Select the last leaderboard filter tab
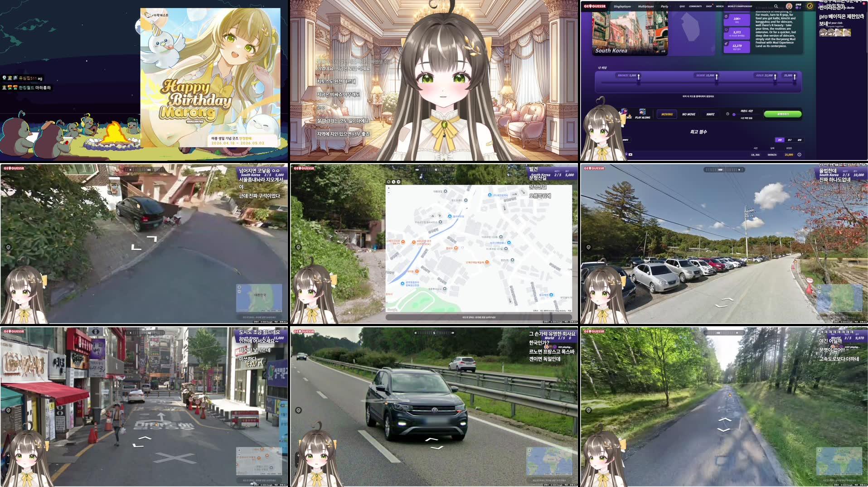 [x=799, y=140]
